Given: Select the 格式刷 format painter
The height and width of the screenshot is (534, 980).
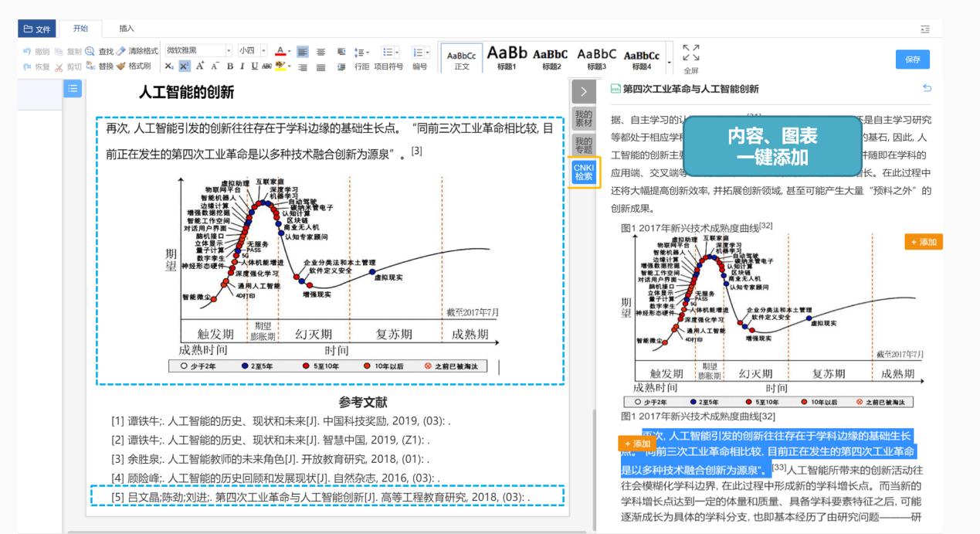Looking at the screenshot, I should pyautogui.click(x=134, y=66).
